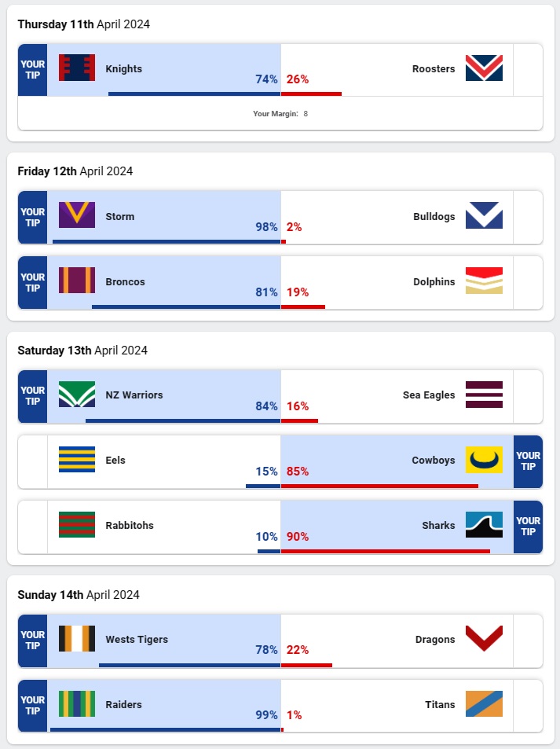Click the Bulldogs team logo
Screen dimensions: 560x749
click(x=484, y=216)
